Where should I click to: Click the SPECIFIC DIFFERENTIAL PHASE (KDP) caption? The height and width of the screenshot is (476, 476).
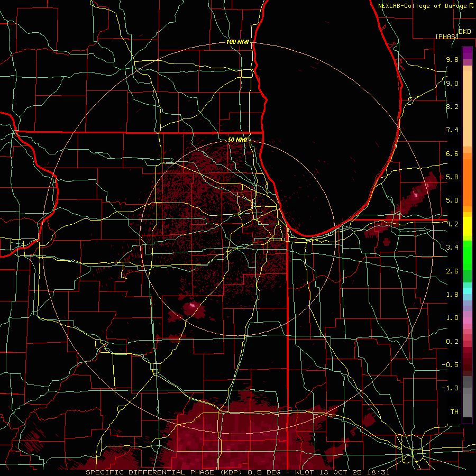click(x=166, y=472)
